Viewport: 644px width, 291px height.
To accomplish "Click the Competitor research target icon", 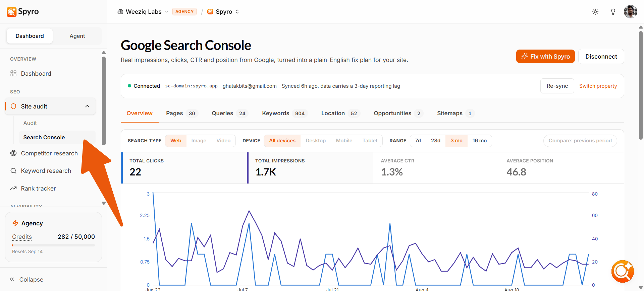I will tap(13, 153).
